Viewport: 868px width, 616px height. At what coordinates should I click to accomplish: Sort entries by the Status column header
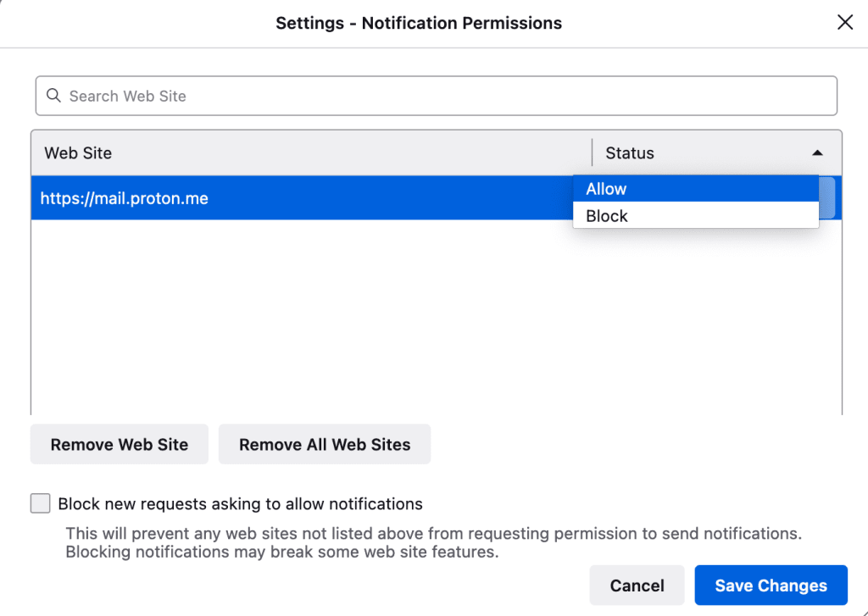[x=629, y=153]
